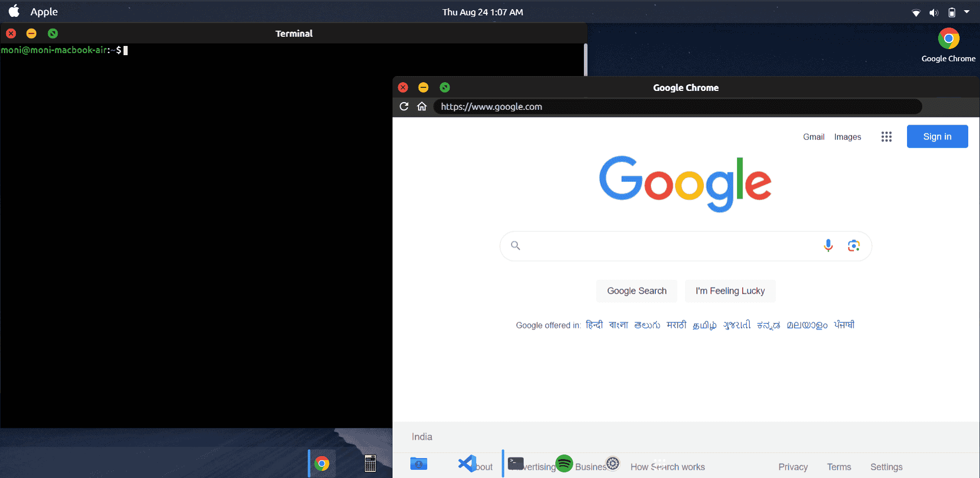Maximize the Google Chrome window

pyautogui.click(x=445, y=87)
